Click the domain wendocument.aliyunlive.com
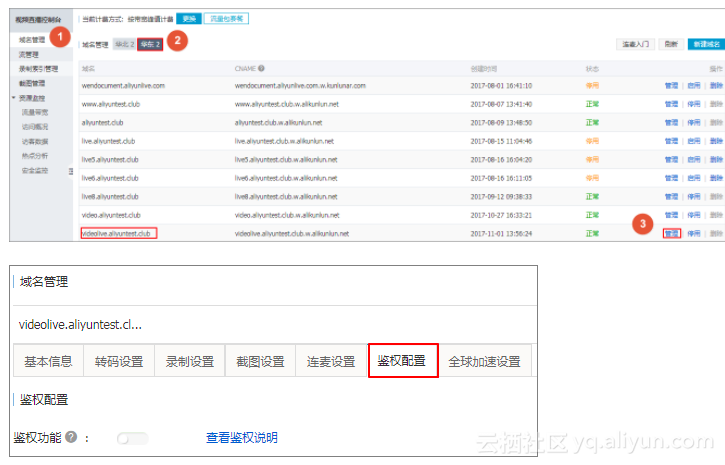 tap(123, 86)
